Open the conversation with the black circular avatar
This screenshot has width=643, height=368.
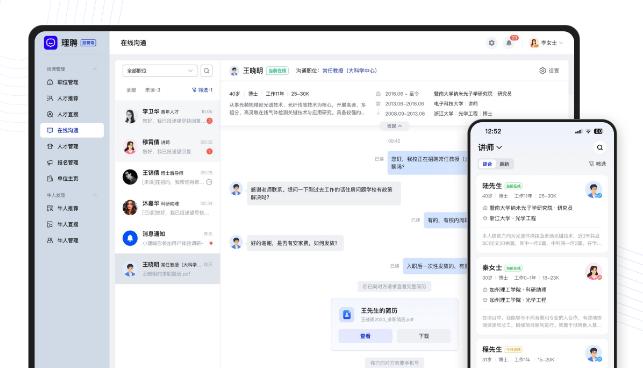click(167, 177)
